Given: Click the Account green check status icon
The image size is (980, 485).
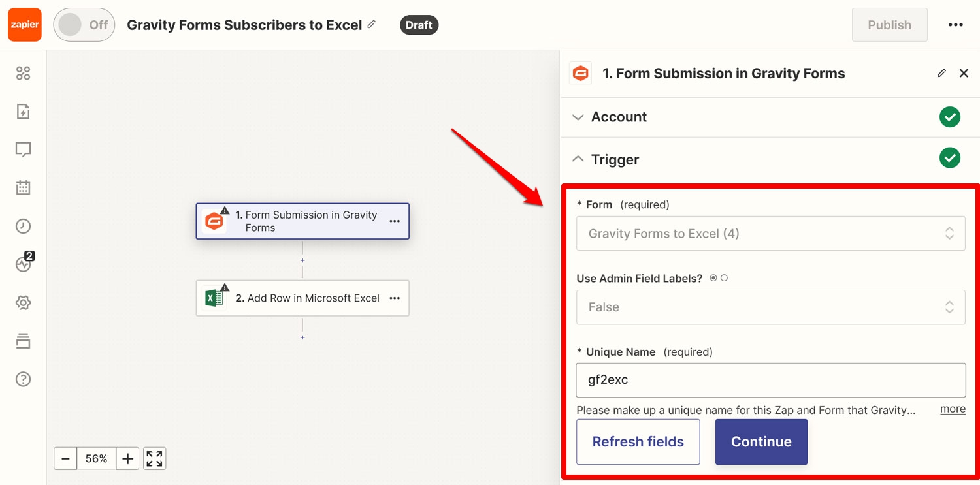Looking at the screenshot, I should pos(950,117).
